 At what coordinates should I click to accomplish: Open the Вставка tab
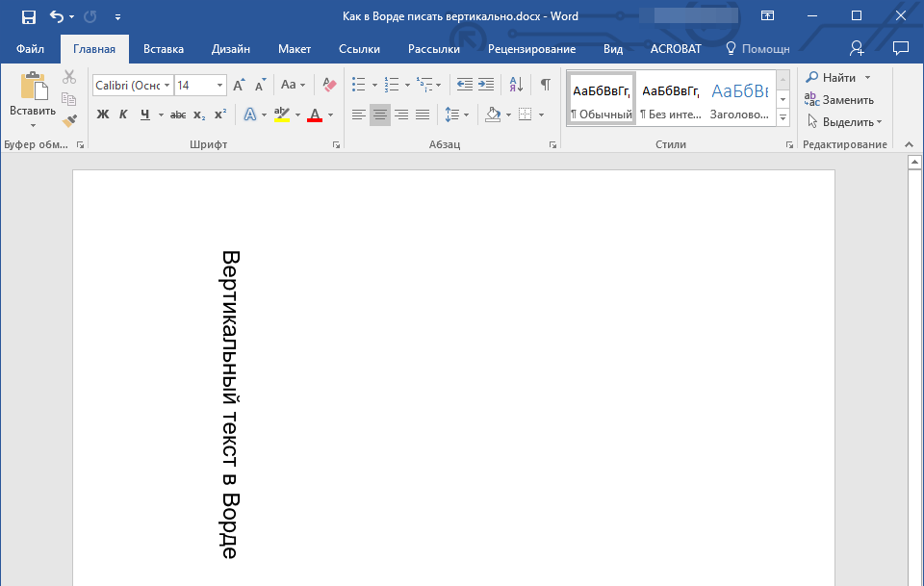click(x=164, y=49)
